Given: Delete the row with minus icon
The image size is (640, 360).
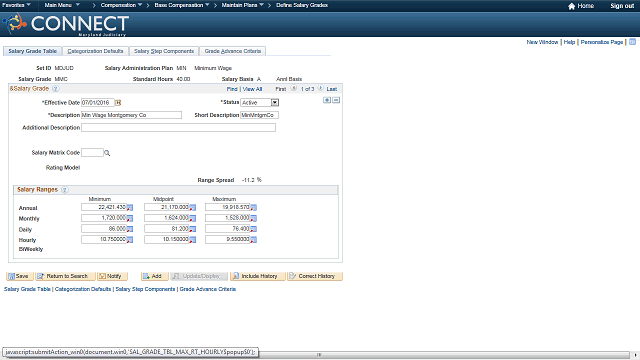Looking at the screenshot, I should point(336,100).
